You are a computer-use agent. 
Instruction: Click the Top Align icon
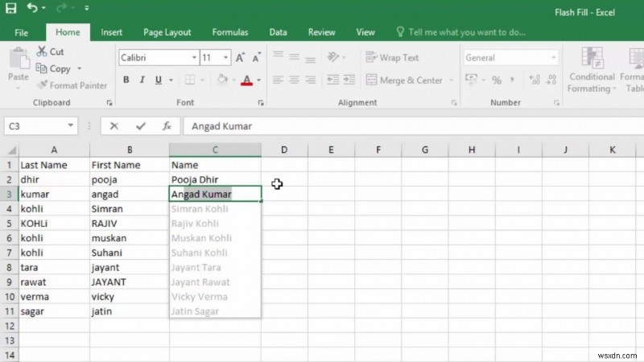278,56
